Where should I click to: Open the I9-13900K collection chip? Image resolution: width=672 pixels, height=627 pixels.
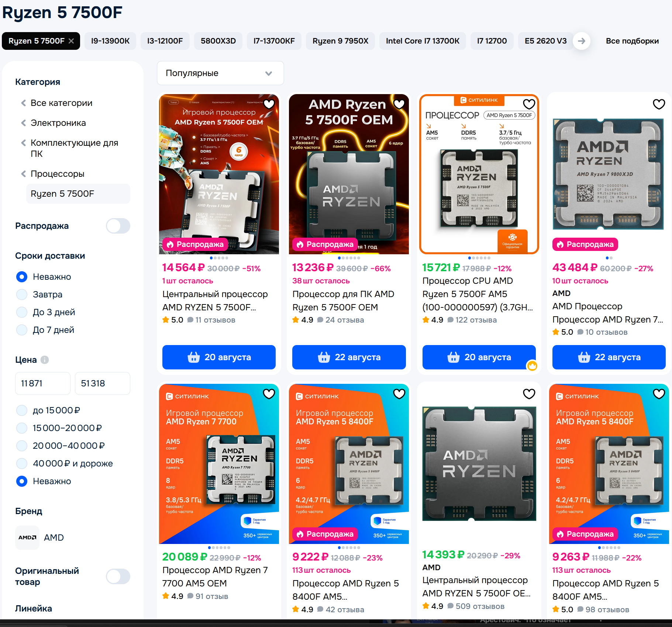click(x=110, y=41)
